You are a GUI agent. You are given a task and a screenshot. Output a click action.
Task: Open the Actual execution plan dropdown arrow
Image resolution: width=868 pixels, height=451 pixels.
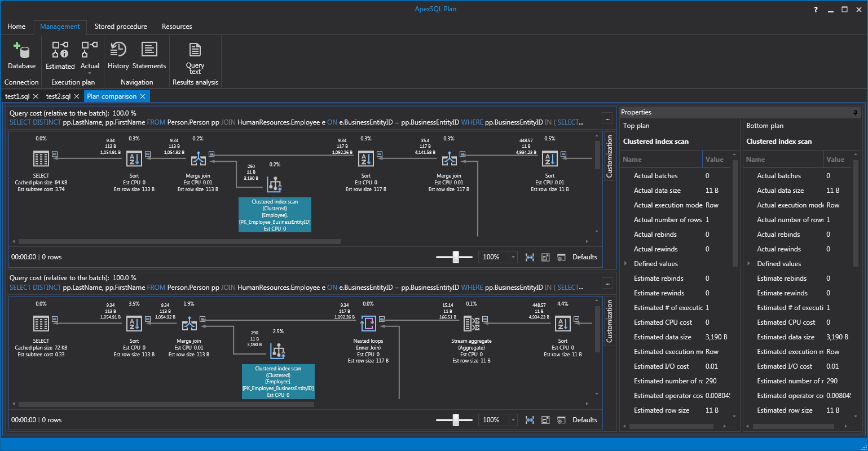(x=90, y=73)
